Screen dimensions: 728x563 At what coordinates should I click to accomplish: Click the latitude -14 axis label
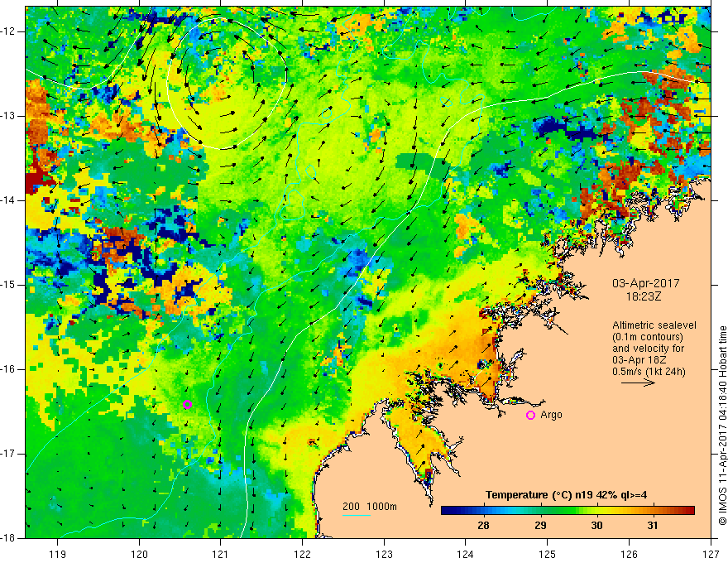pos(8,200)
